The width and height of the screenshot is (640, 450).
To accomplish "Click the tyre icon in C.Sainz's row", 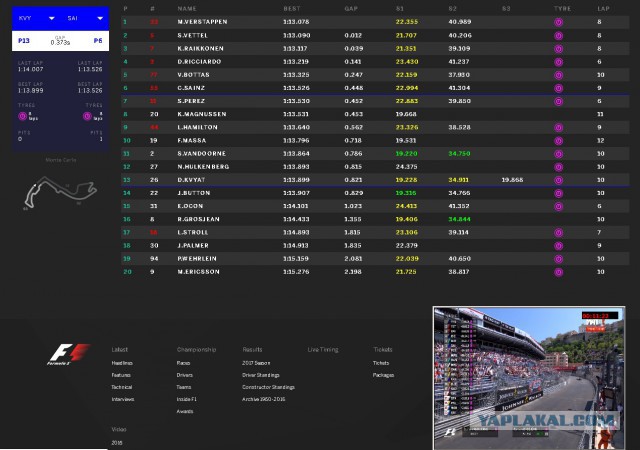I will (x=558, y=88).
